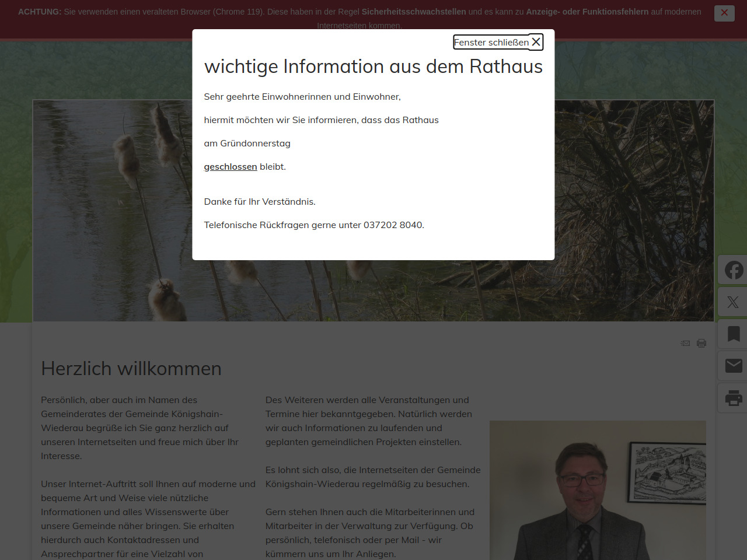Click the small send-by-email icon above the welcome heading
The height and width of the screenshot is (560, 747).
pos(686,343)
